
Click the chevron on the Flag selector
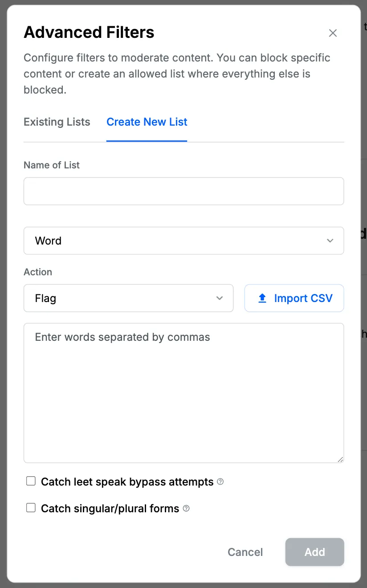pos(220,298)
